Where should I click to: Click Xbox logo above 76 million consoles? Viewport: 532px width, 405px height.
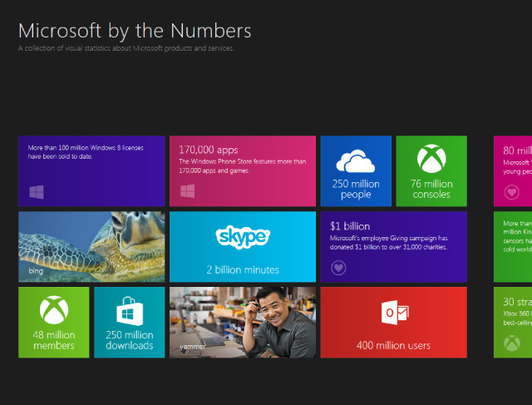coord(431,159)
